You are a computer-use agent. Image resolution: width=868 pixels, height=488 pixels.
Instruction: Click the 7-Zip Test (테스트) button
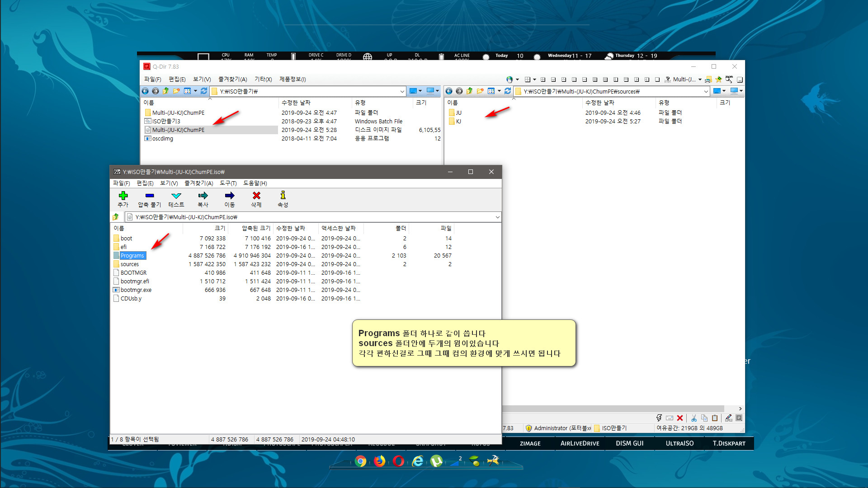(x=176, y=199)
